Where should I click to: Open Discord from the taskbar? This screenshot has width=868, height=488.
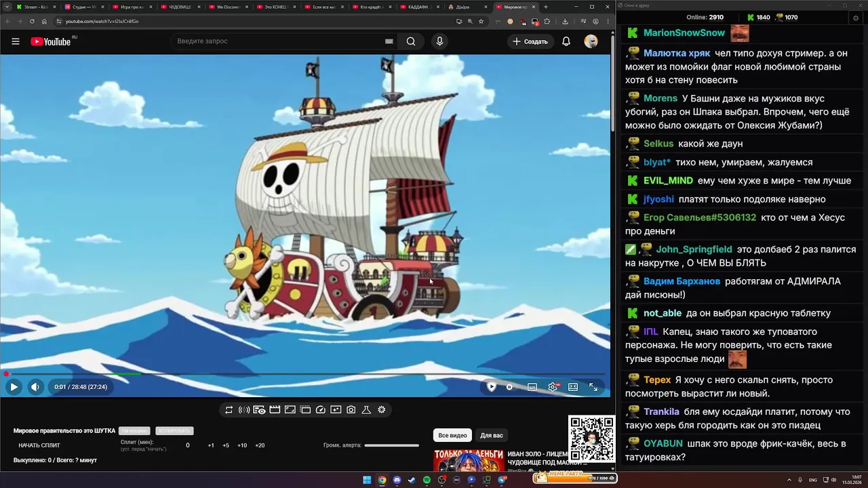397,480
